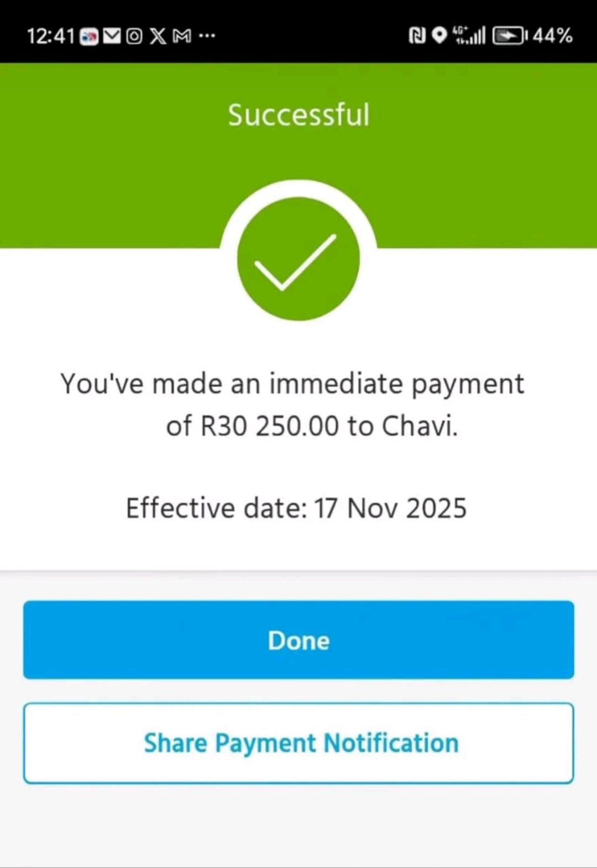
Task: Tap the 'You've made an immediate payment' line
Action: pyautogui.click(x=292, y=384)
